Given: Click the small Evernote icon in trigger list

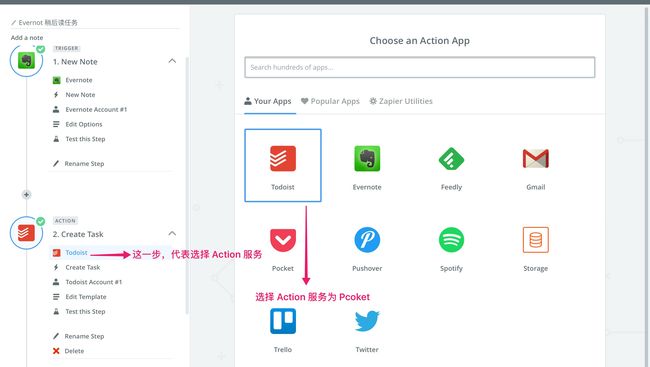Looking at the screenshot, I should pos(56,80).
